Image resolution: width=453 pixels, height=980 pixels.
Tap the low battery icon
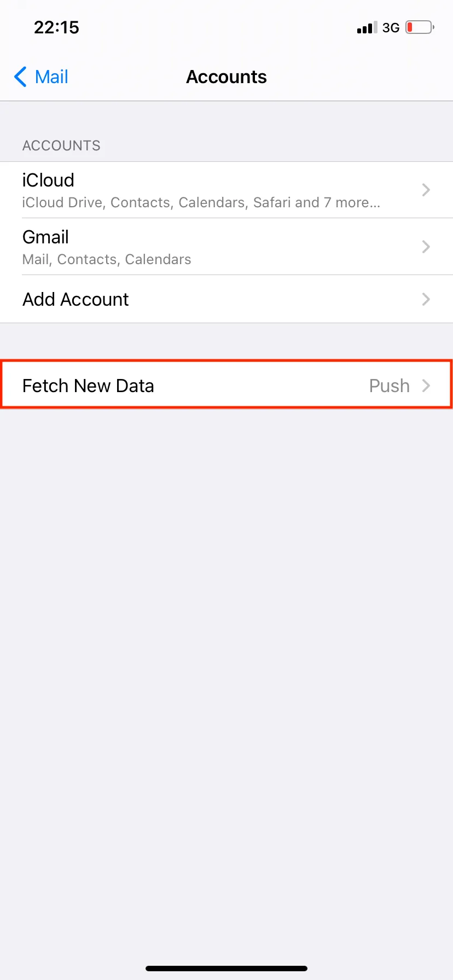pos(420,27)
